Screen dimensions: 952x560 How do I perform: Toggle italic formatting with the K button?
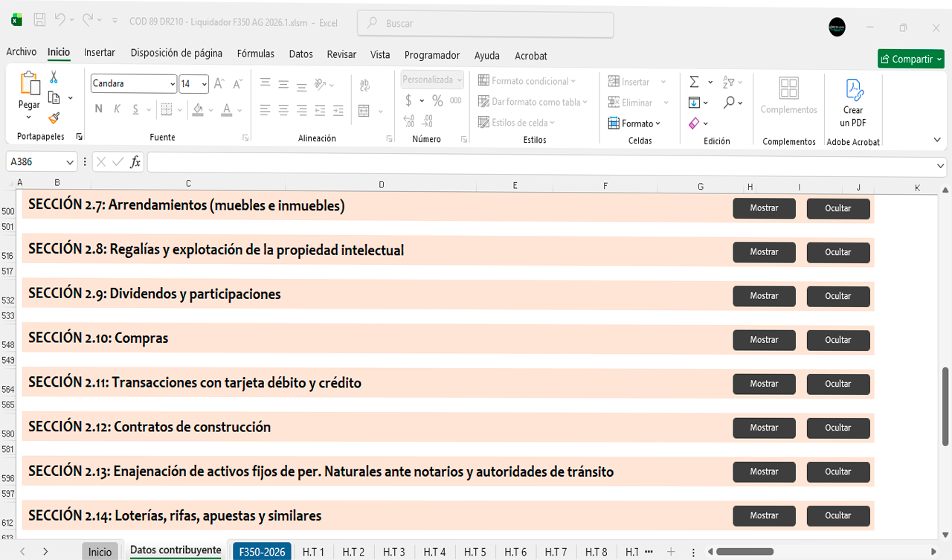coord(117,109)
